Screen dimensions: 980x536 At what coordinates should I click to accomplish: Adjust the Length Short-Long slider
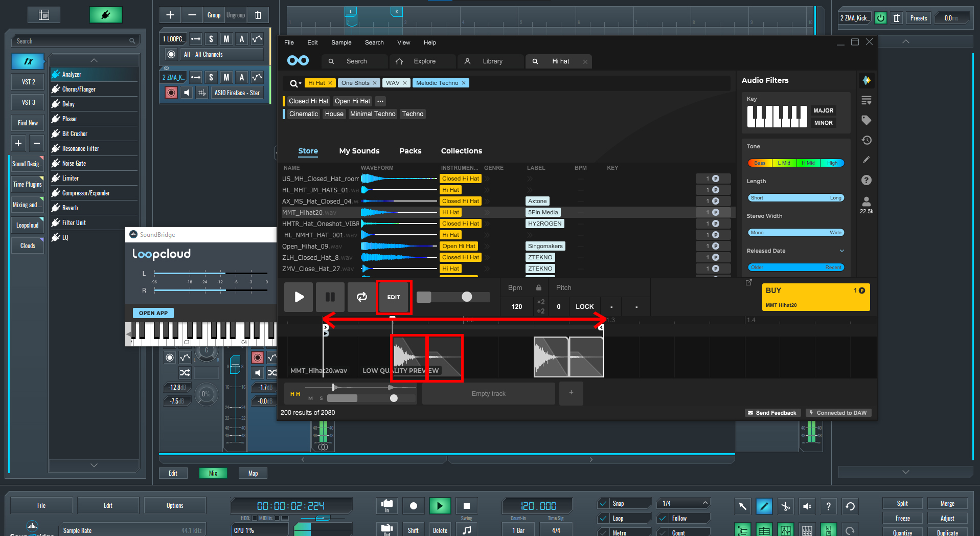coord(796,198)
